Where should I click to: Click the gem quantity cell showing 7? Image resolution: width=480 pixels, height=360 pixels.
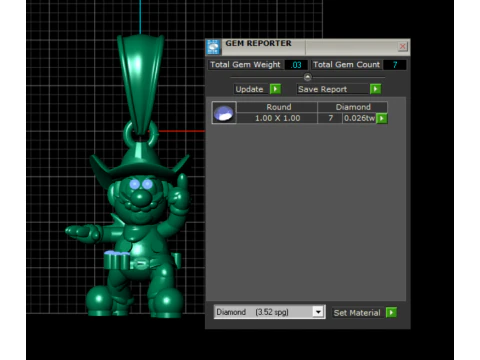pyautogui.click(x=330, y=118)
